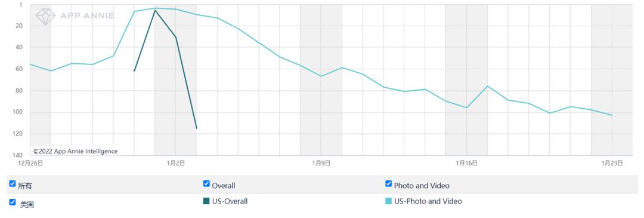
Task: Click the Photo and Video line's final endpoint
Action: 612,115
